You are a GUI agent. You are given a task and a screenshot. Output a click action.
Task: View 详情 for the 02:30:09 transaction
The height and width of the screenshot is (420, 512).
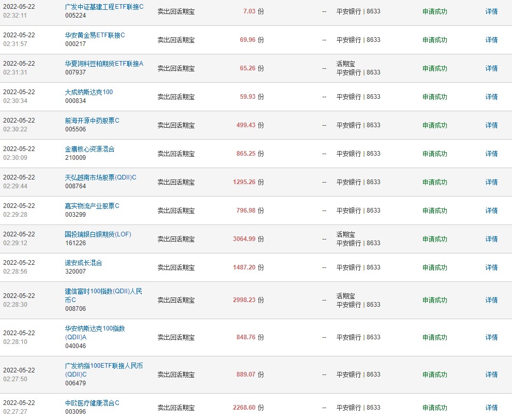(x=491, y=154)
